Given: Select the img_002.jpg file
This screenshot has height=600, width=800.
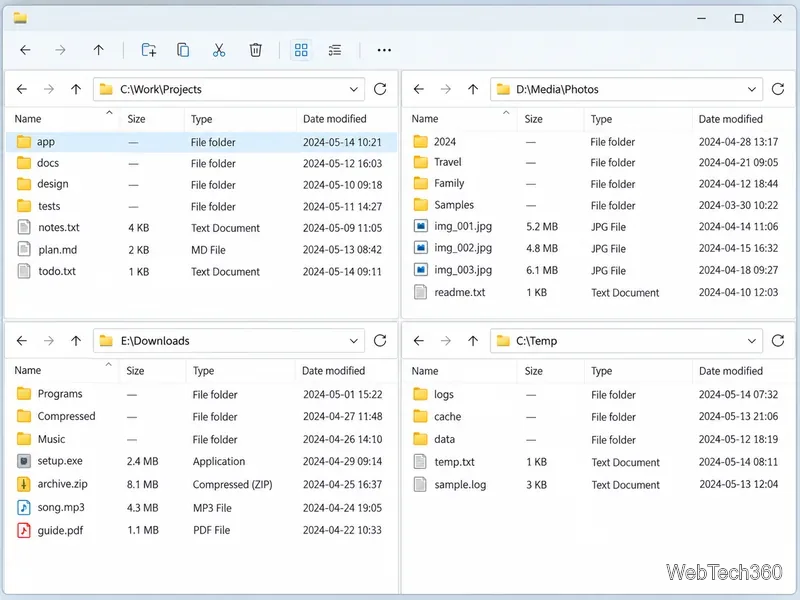Looking at the screenshot, I should [598, 248].
